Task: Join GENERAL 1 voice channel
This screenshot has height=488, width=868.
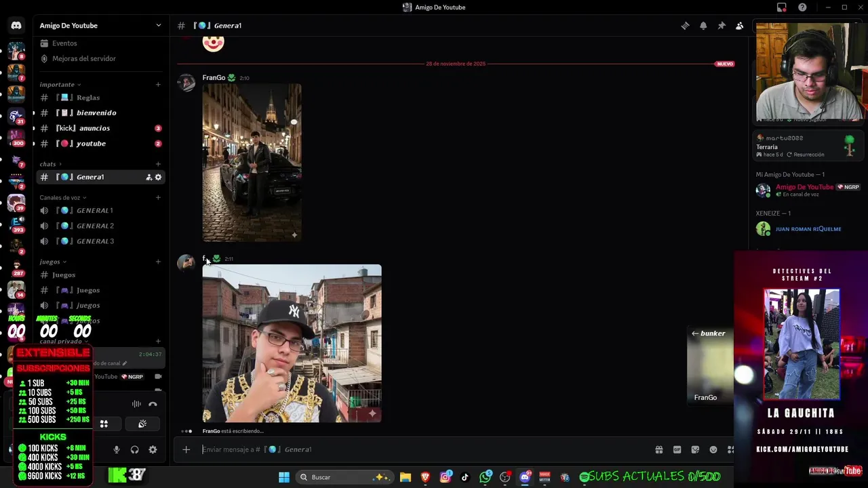Action: (x=101, y=211)
